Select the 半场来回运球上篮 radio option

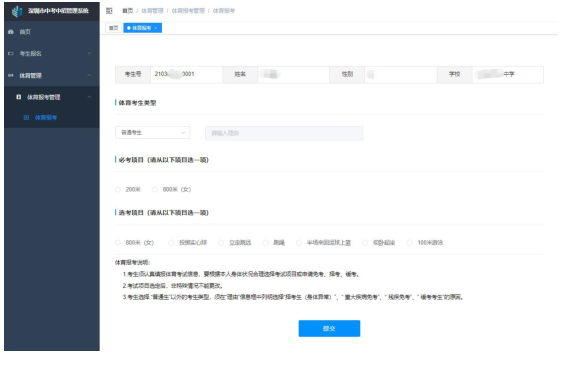pyautogui.click(x=299, y=243)
